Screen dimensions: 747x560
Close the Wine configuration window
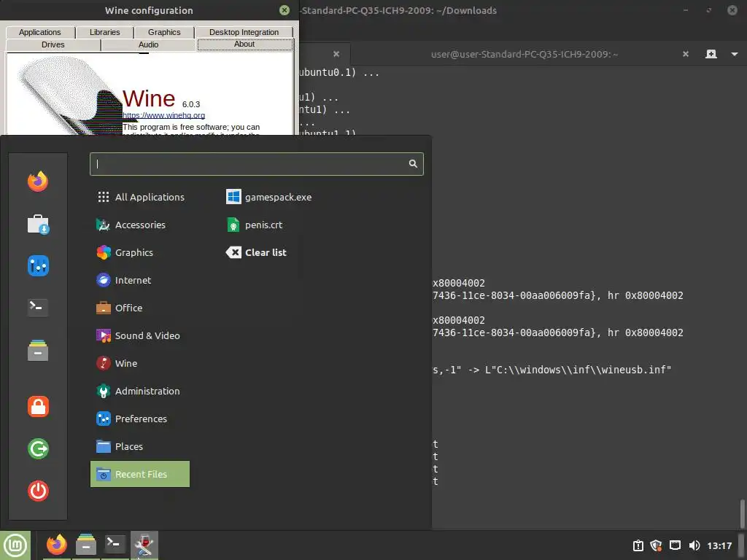[285, 10]
